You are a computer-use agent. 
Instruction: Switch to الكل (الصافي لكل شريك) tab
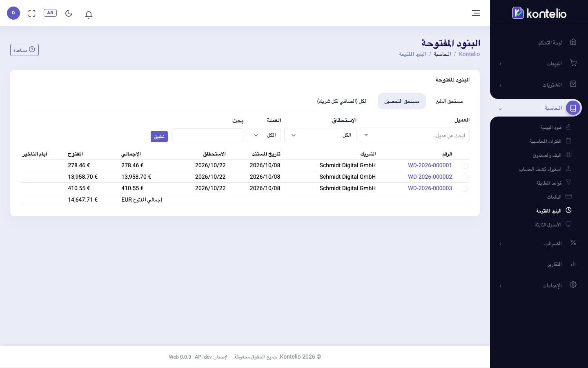click(342, 101)
